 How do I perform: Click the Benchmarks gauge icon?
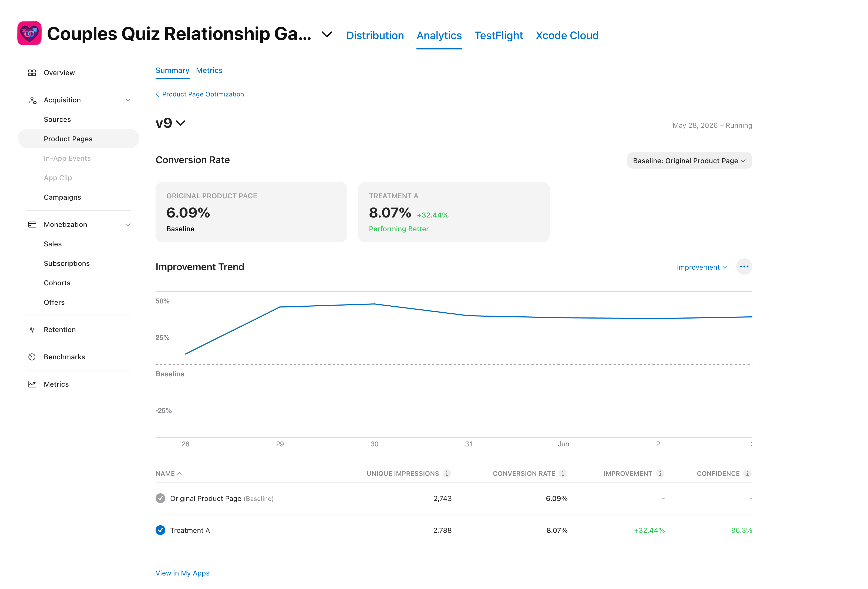[x=32, y=357]
